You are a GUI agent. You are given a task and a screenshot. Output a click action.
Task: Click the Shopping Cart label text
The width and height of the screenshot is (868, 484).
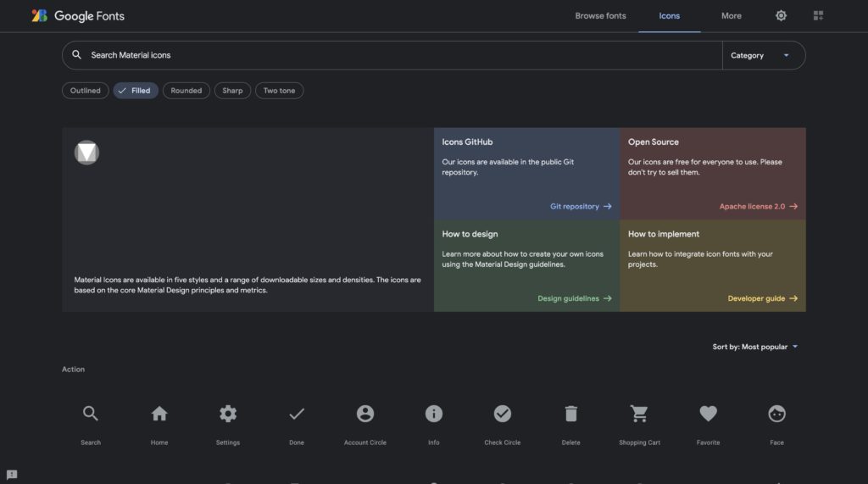tap(639, 442)
